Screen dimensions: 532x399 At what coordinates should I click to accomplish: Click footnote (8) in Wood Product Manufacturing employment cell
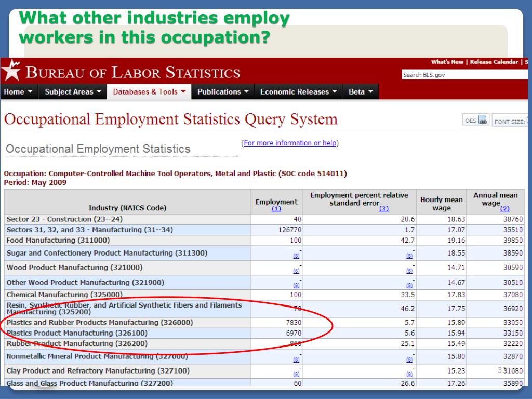(296, 271)
